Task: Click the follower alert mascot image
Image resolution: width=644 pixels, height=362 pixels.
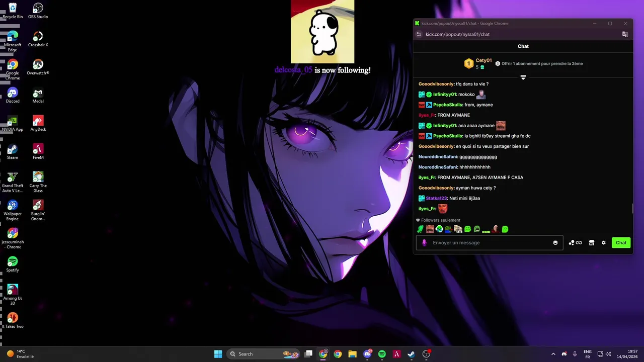Action: coord(323,31)
